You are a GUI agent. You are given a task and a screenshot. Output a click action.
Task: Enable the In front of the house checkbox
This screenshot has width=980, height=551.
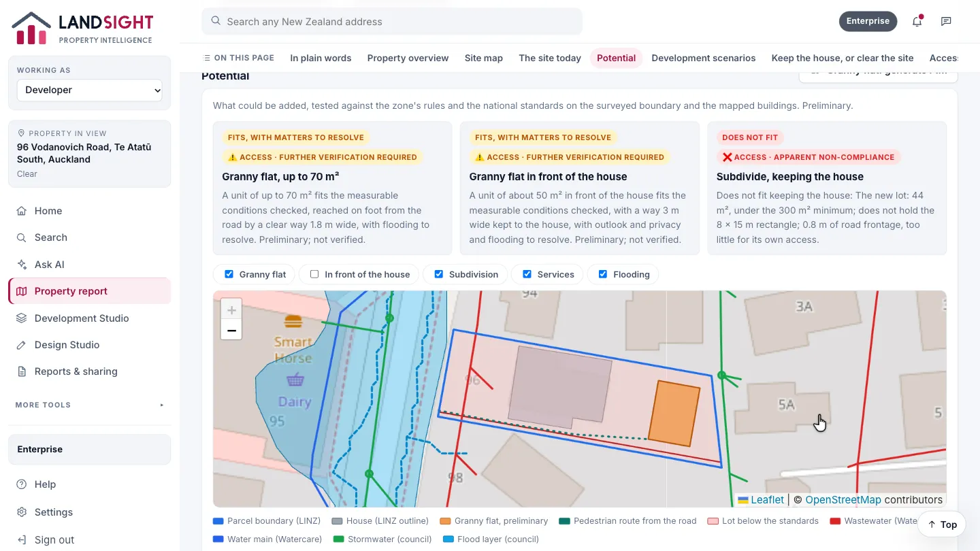pos(314,274)
